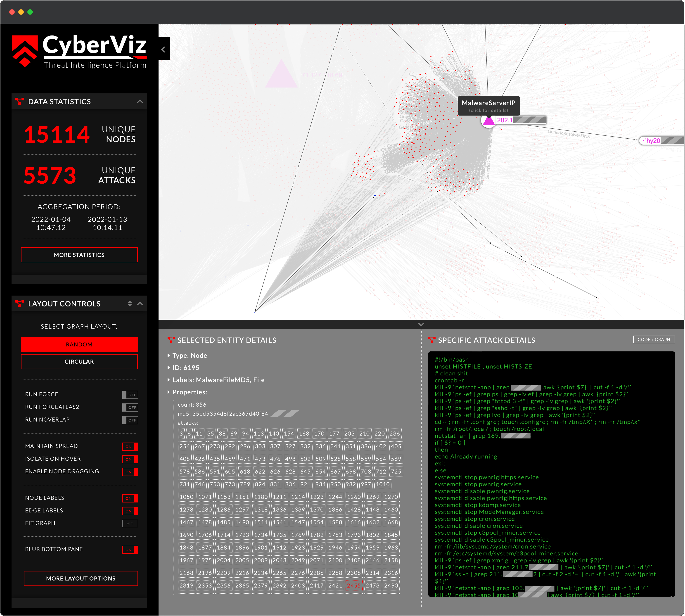
Task: Collapse the Data Statistics panel chevron
Action: pos(140,102)
